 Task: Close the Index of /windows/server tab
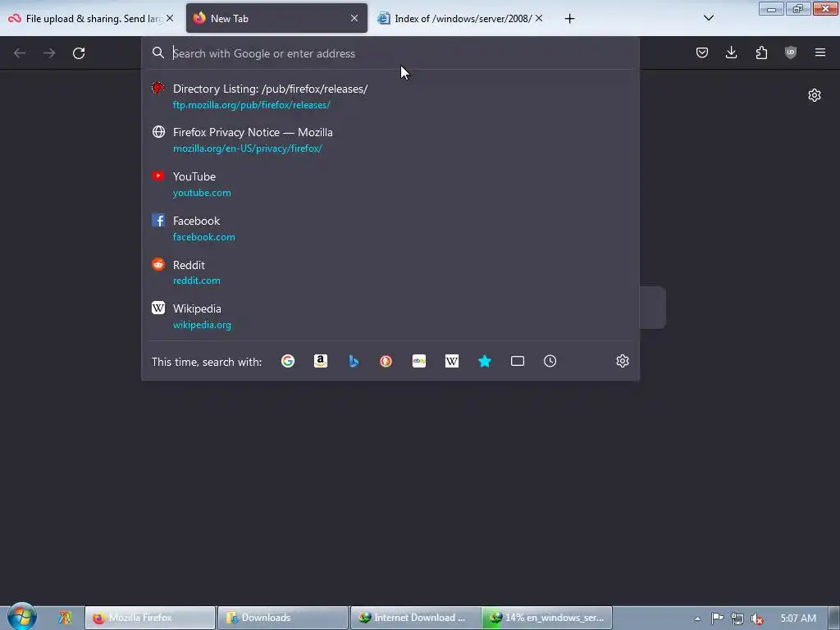pyautogui.click(x=539, y=18)
